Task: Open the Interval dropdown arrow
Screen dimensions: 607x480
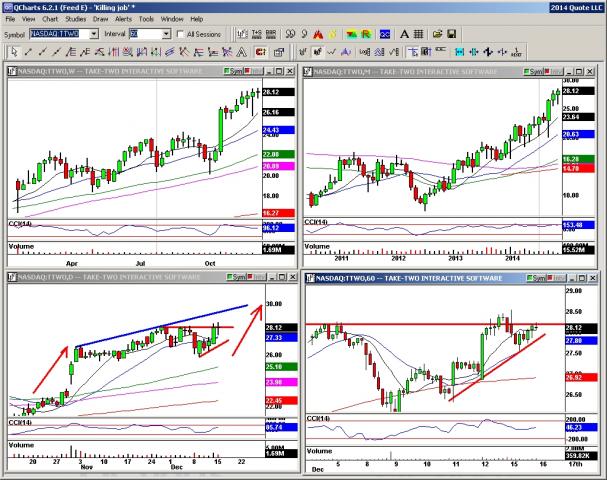Action: (166, 34)
